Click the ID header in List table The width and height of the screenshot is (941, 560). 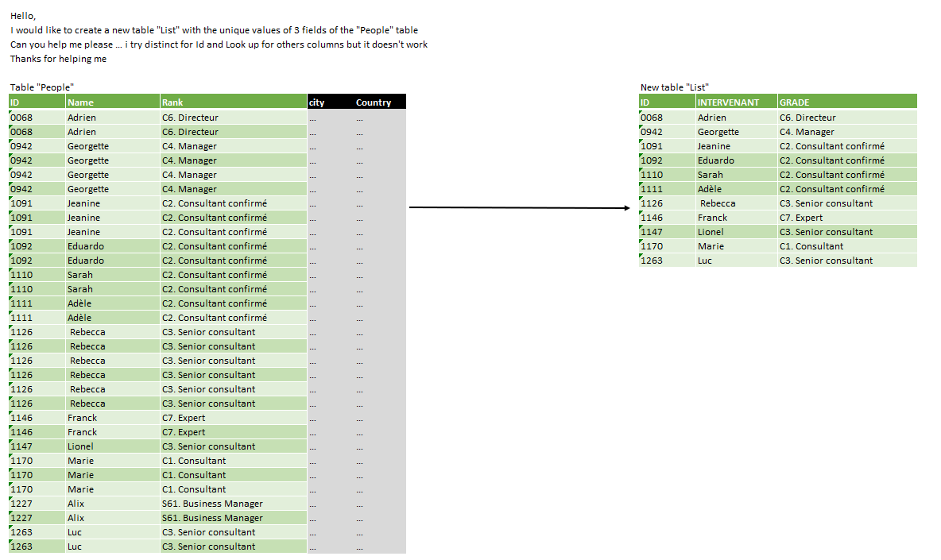(668, 102)
